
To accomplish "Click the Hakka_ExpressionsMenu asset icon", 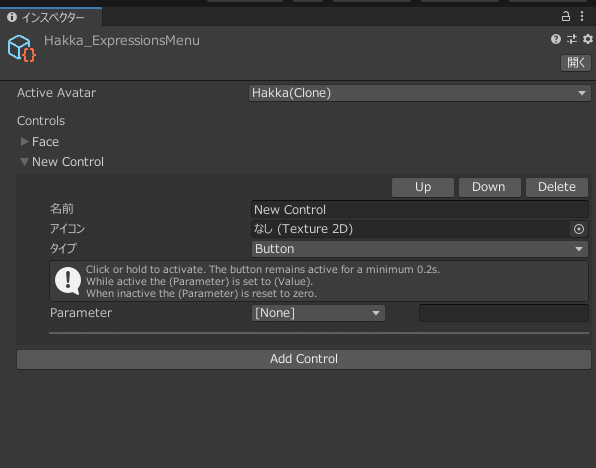I will (x=21, y=48).
